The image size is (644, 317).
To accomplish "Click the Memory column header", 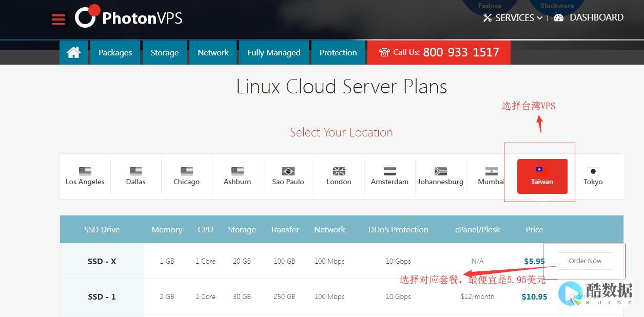I will coord(167,230).
